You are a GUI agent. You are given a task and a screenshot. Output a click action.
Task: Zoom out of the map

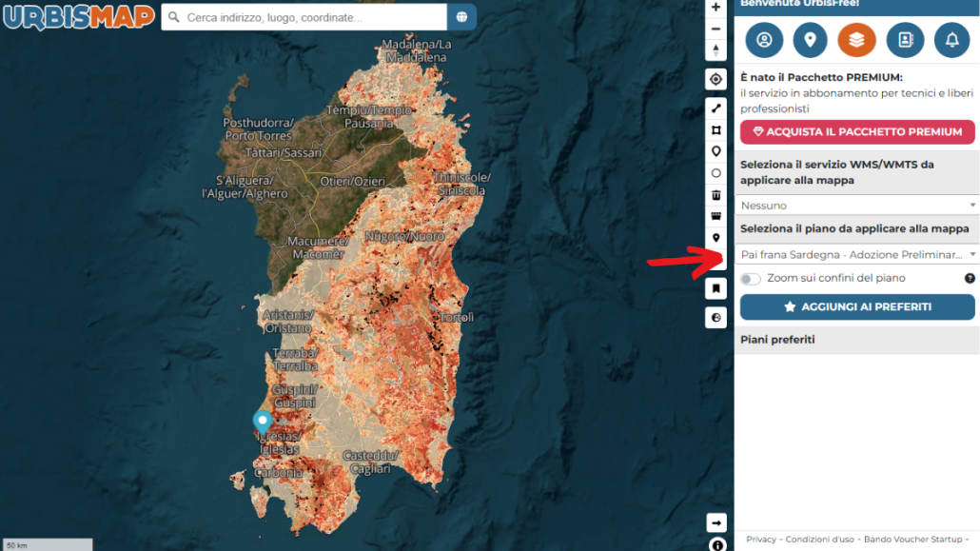[x=715, y=29]
